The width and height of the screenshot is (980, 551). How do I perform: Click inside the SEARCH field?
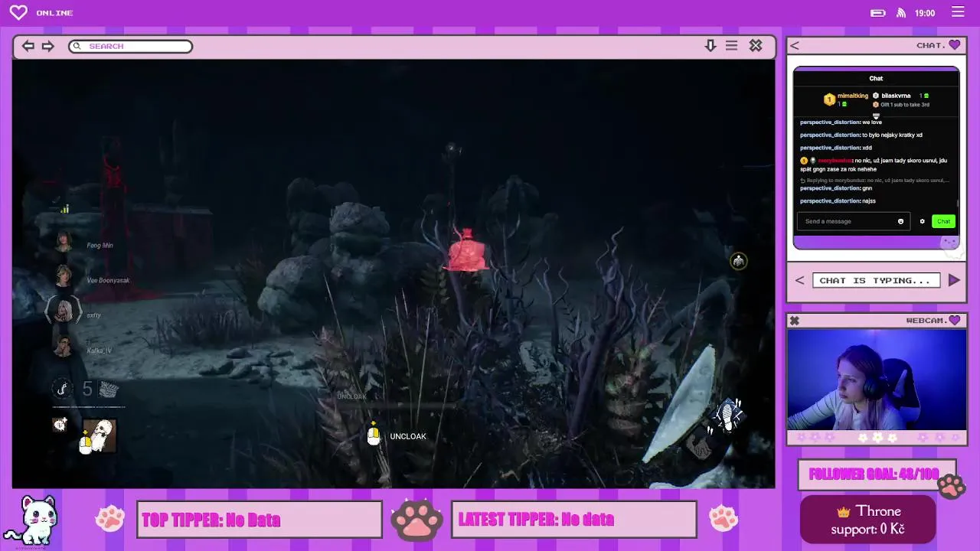click(130, 46)
